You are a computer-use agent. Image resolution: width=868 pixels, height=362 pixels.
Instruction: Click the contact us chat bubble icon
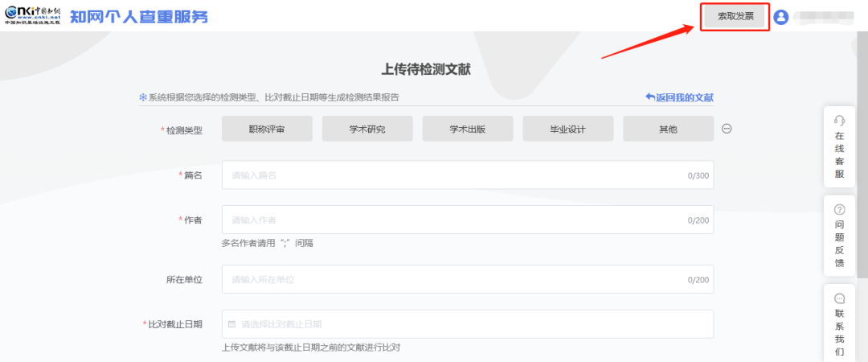839,298
